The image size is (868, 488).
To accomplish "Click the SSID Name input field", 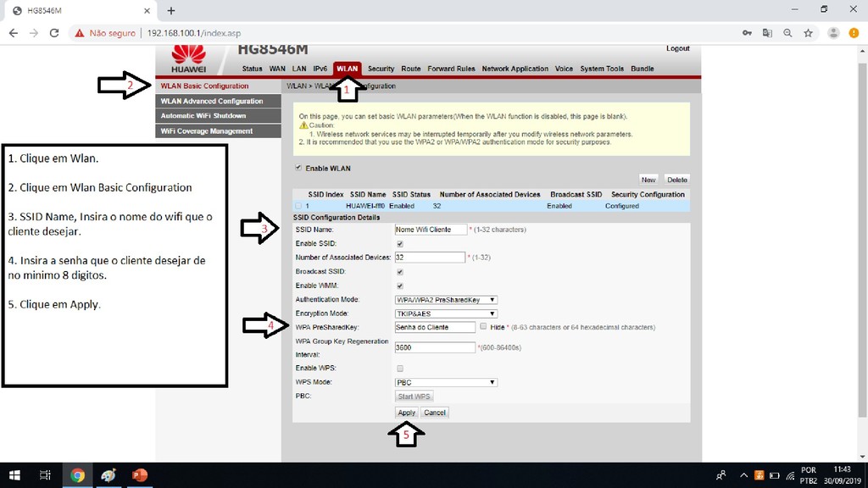I will 431,230.
